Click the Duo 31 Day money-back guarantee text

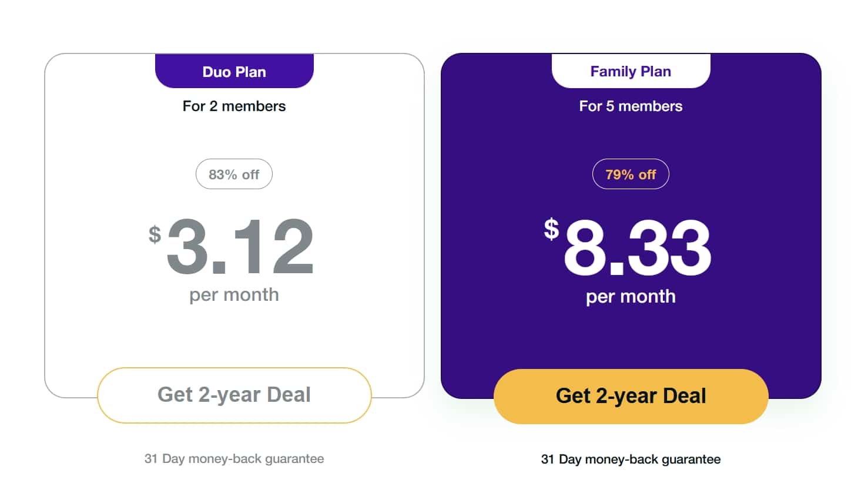[234, 458]
